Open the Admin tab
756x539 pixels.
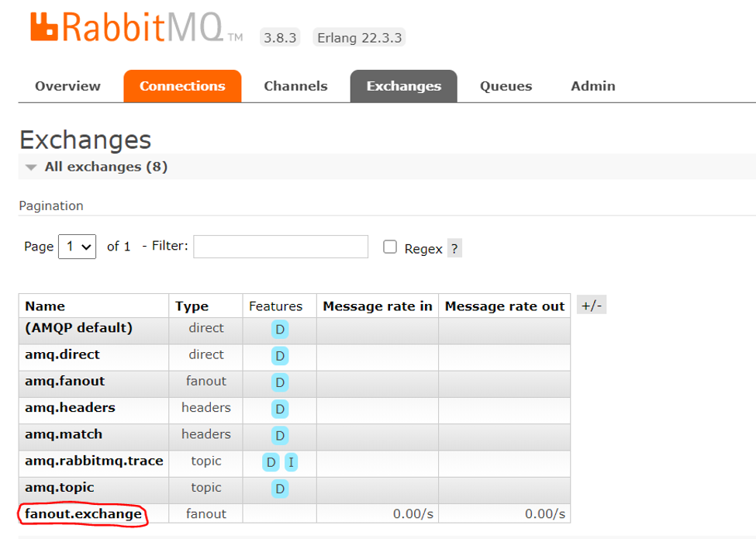pyautogui.click(x=592, y=86)
